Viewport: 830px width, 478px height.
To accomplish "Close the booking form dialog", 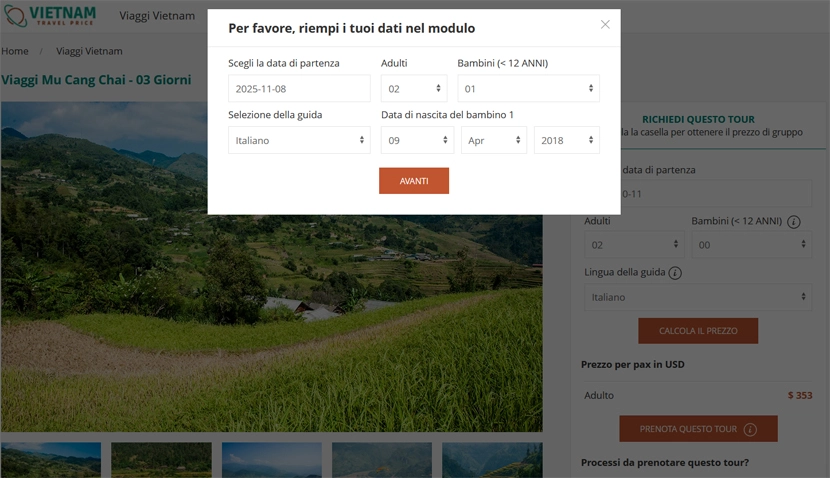I will click(605, 24).
